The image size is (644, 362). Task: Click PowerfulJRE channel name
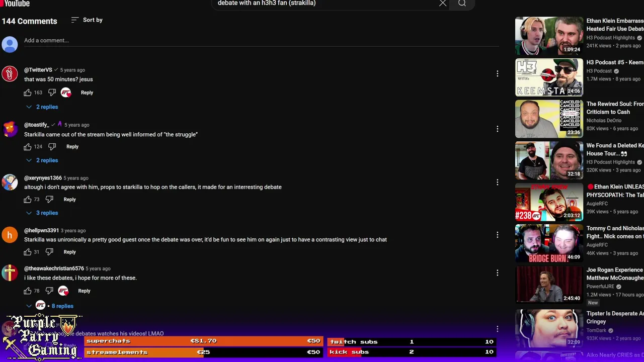pos(601,287)
